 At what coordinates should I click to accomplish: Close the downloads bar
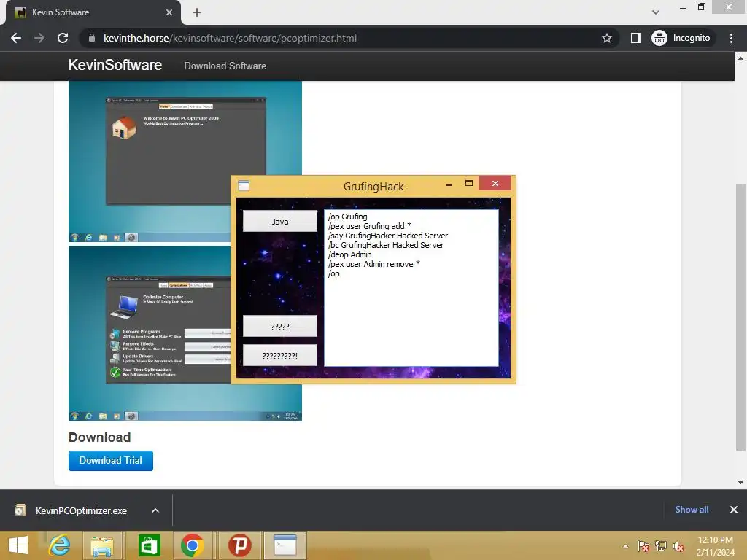[734, 510]
